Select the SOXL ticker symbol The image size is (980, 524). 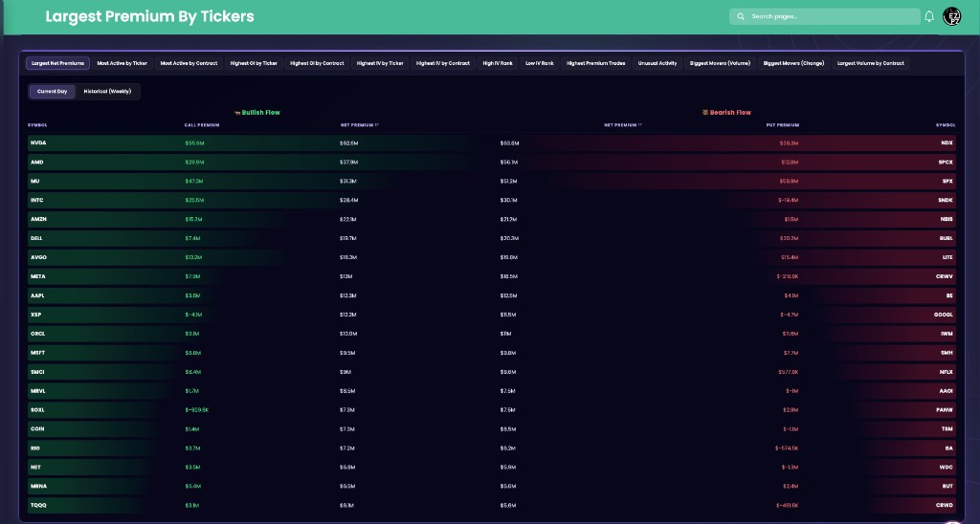point(37,410)
